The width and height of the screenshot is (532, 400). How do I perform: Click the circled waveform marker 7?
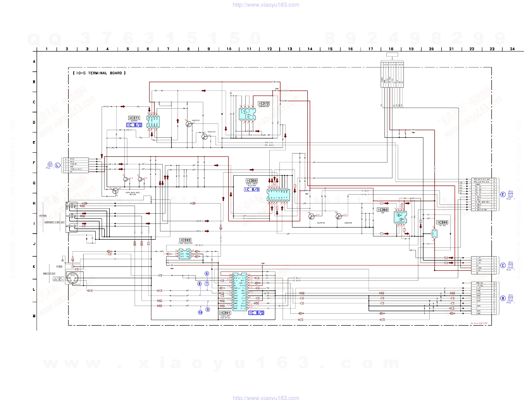[x=207, y=284]
